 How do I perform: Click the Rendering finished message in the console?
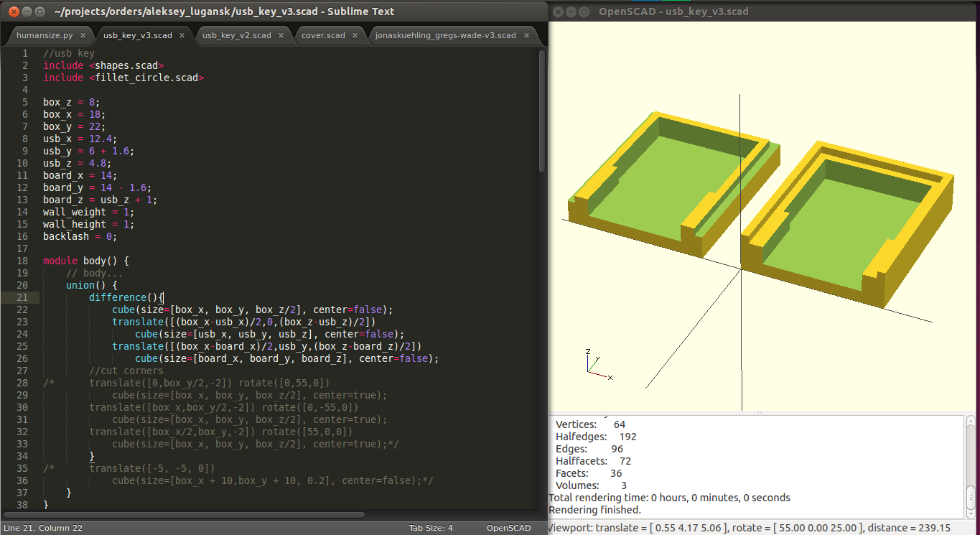pos(596,510)
